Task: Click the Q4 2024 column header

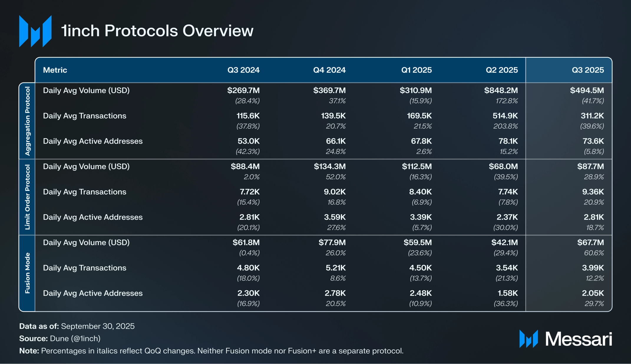Action: pos(329,70)
